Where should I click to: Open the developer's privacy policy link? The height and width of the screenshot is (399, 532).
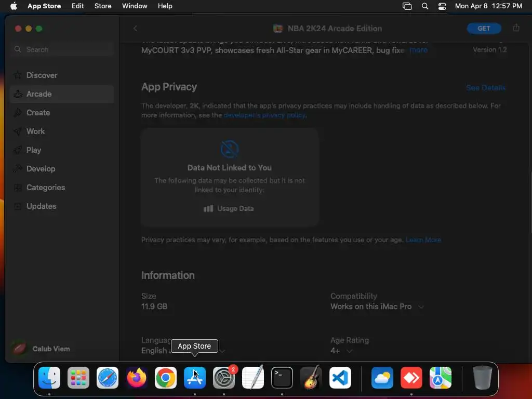(264, 115)
